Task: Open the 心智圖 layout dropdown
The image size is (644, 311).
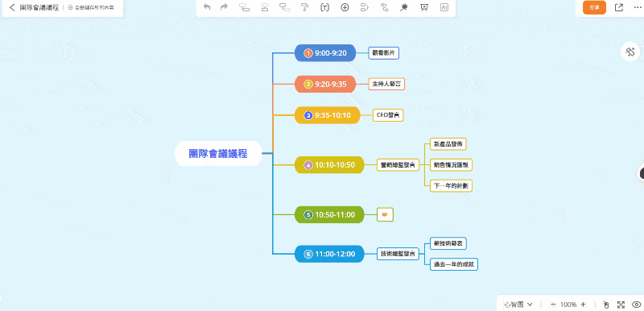Action: coord(518,305)
